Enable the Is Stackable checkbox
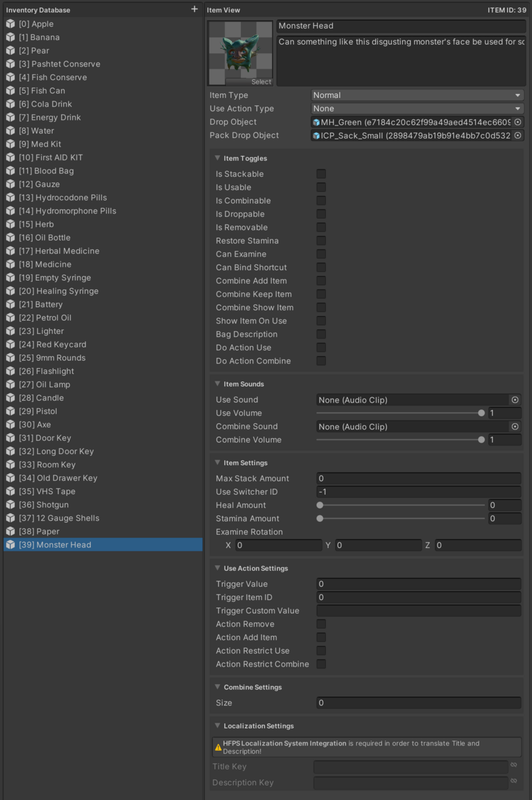The height and width of the screenshot is (800, 532). pyautogui.click(x=321, y=174)
